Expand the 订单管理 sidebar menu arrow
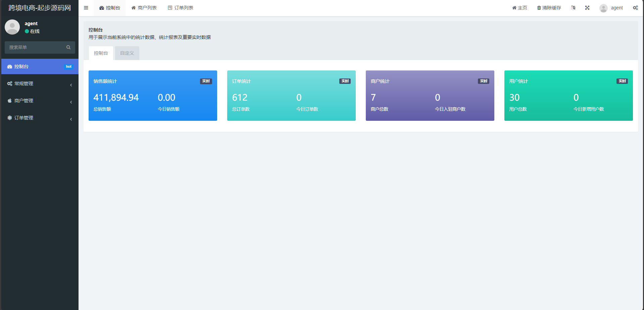 pyautogui.click(x=71, y=119)
